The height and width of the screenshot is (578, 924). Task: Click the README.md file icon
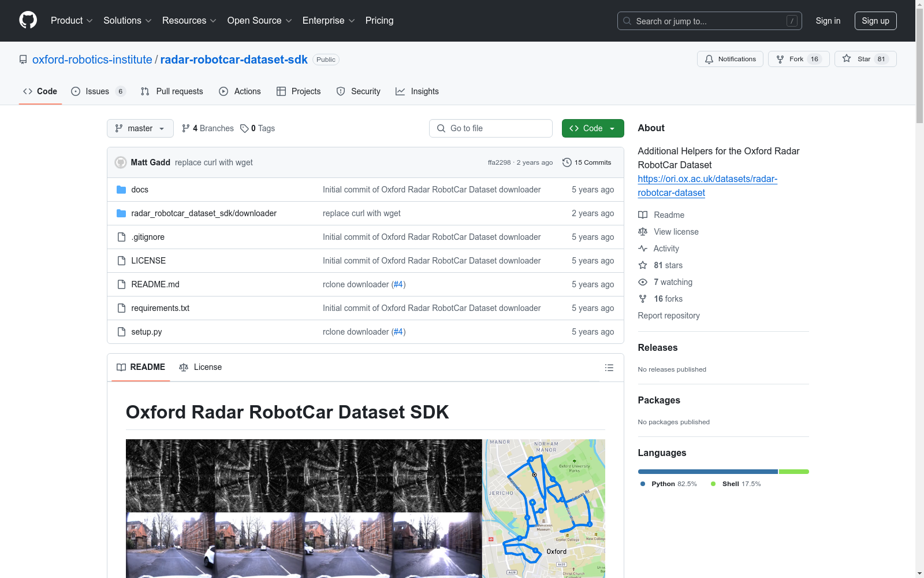tap(121, 284)
